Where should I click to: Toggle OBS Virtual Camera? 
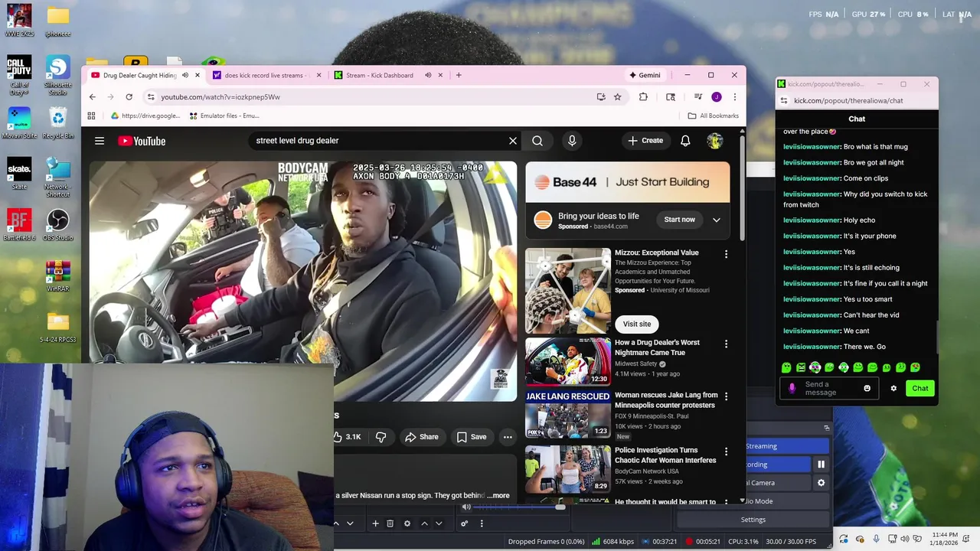pos(778,483)
